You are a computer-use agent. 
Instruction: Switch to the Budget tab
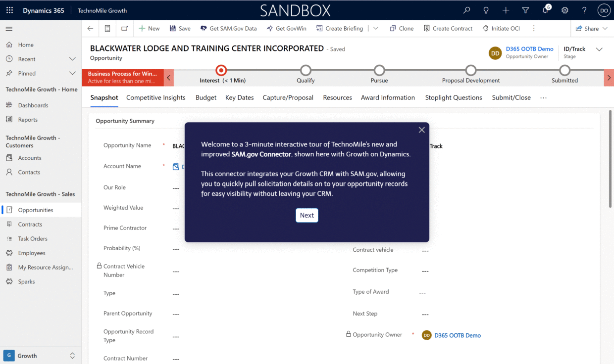(x=206, y=97)
